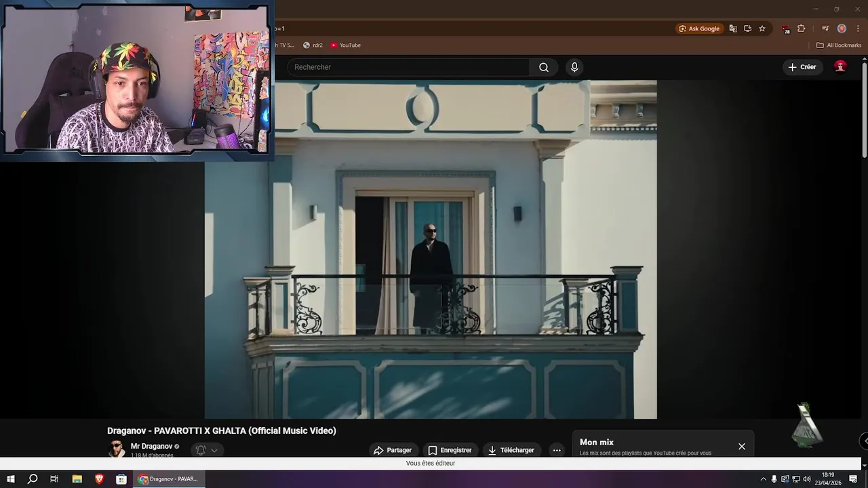868x488 pixels.
Task: Click the Vous êtes éditeur status text
Action: [431, 463]
